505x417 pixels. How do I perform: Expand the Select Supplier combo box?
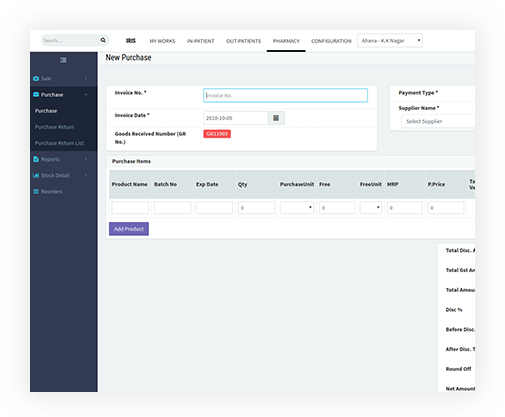438,121
